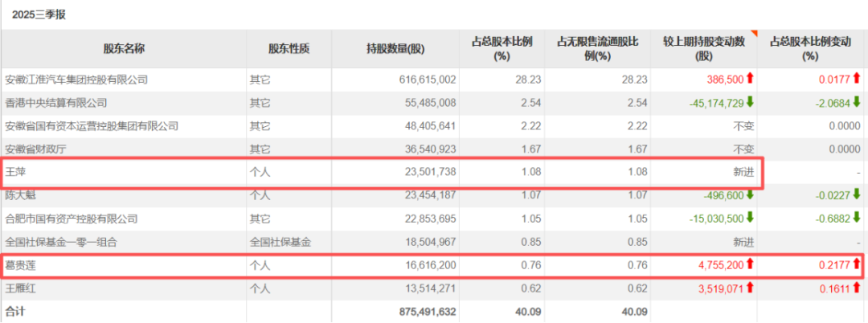Viewport: 868px width, 323px height.
Task: Select shareholder 安徽省财政厅
Action: tap(35, 149)
